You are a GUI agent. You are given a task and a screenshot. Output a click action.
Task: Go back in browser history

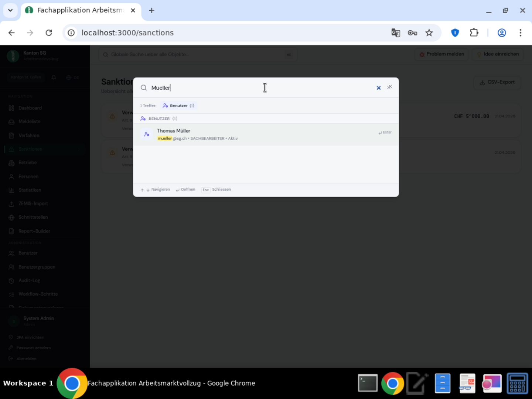pos(11,33)
